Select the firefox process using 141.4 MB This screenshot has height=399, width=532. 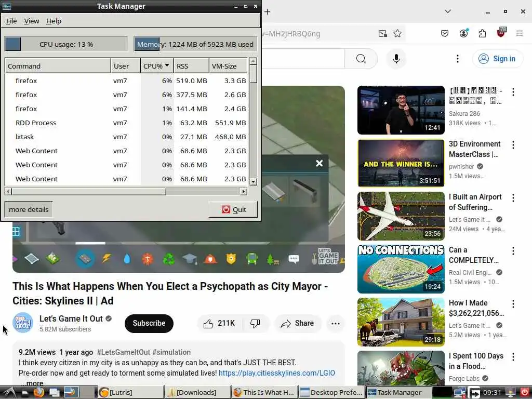[126, 109]
